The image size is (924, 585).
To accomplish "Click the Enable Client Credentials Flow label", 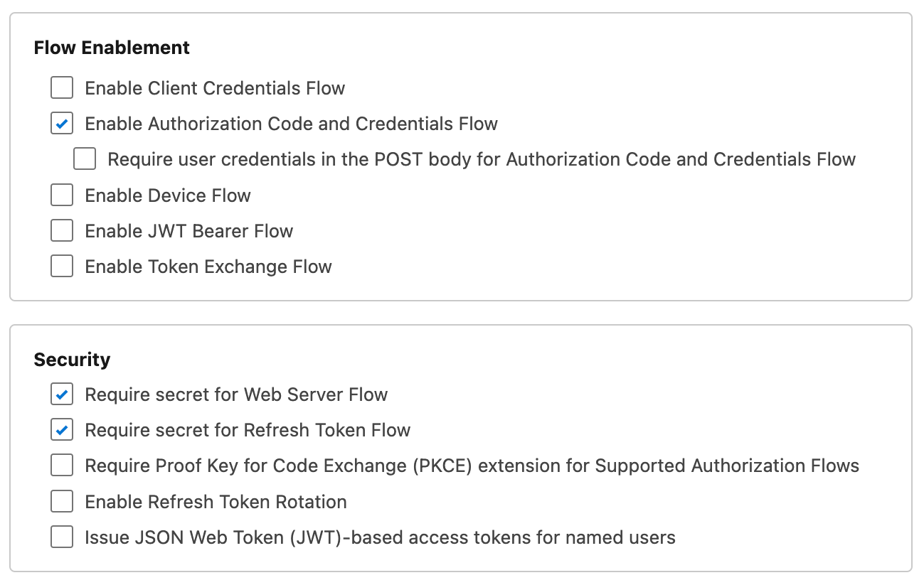I will [214, 87].
